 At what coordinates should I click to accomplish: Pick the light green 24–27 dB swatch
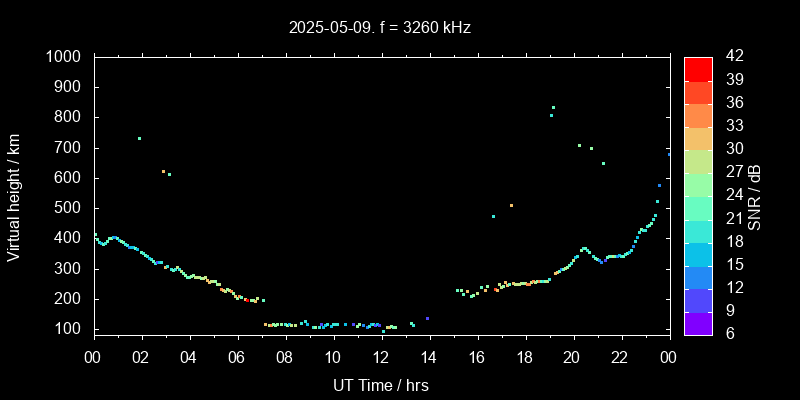tap(698, 184)
